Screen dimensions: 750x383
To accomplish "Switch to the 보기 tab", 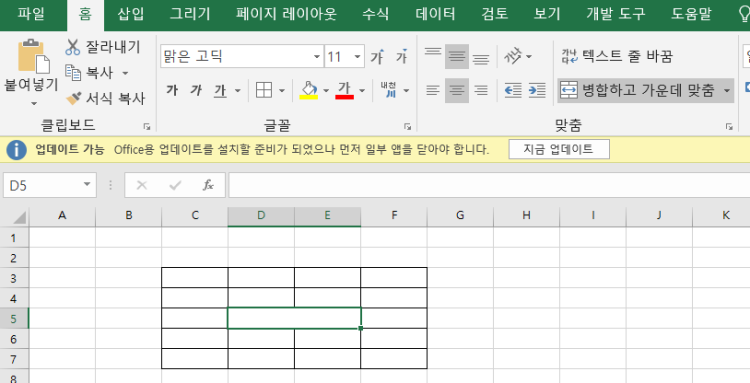I will [x=547, y=14].
